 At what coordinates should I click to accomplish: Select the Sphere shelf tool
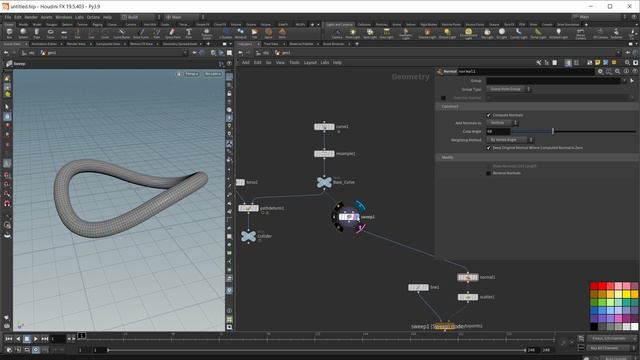click(23, 33)
